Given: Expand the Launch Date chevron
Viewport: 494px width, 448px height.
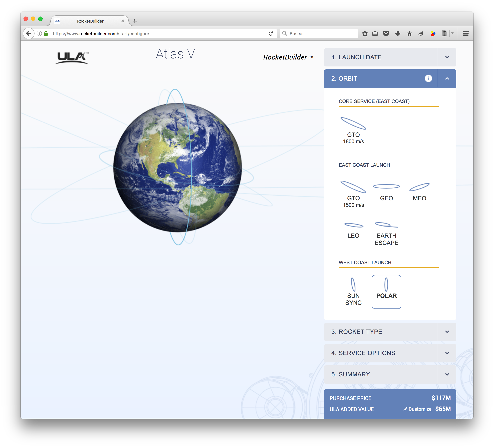Looking at the screenshot, I should point(447,57).
